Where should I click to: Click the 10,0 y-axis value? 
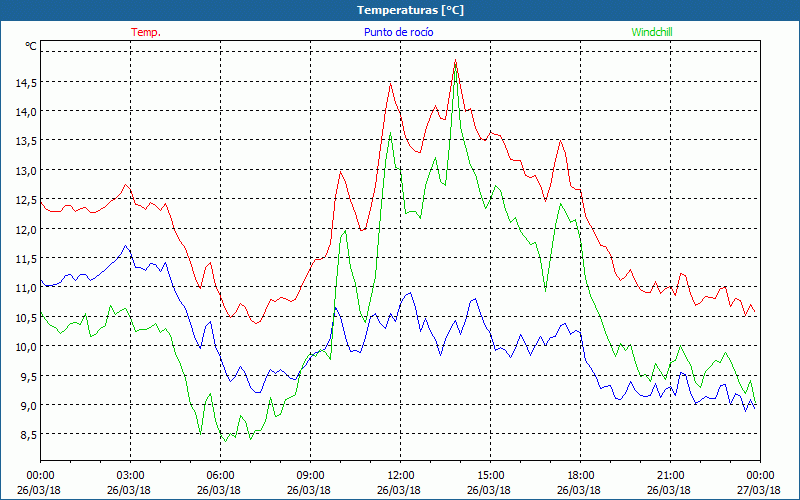(x=27, y=346)
